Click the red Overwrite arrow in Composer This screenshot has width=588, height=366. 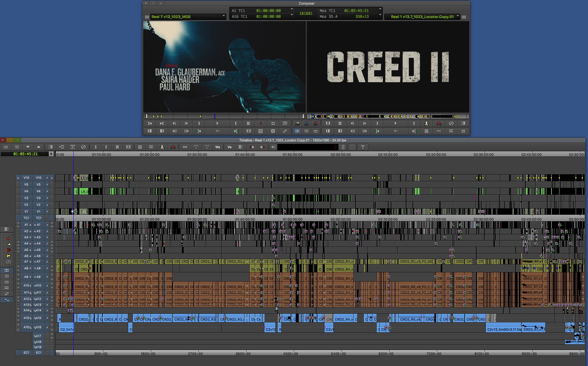click(316, 123)
